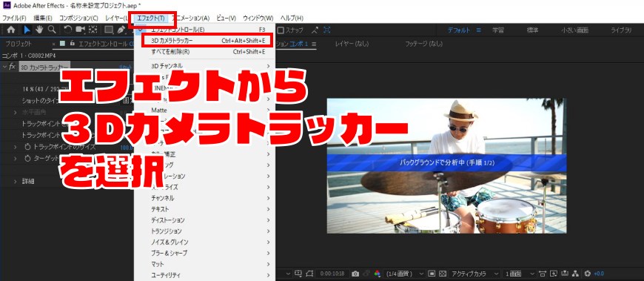Expand the 水平画角 property

16,112
